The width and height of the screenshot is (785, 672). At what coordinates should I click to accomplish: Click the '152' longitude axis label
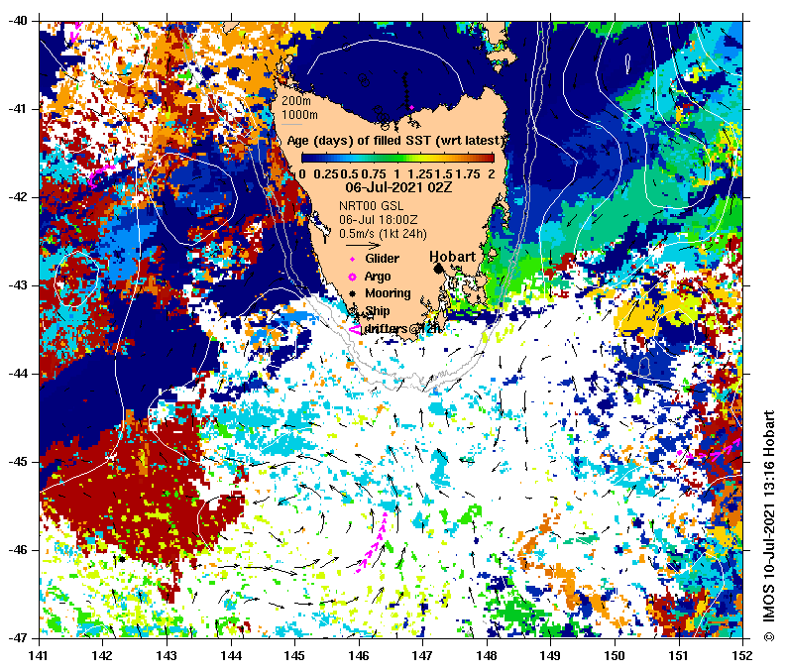742,655
